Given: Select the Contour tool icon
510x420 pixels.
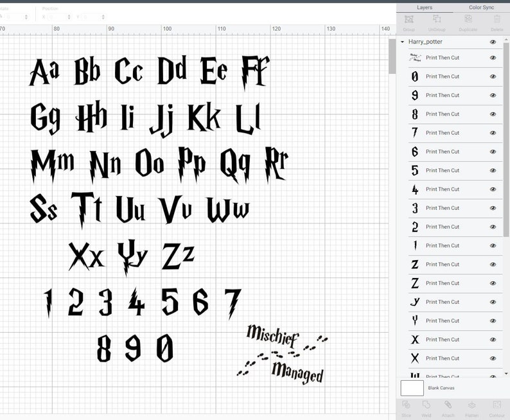Looking at the screenshot, I should click(497, 405).
